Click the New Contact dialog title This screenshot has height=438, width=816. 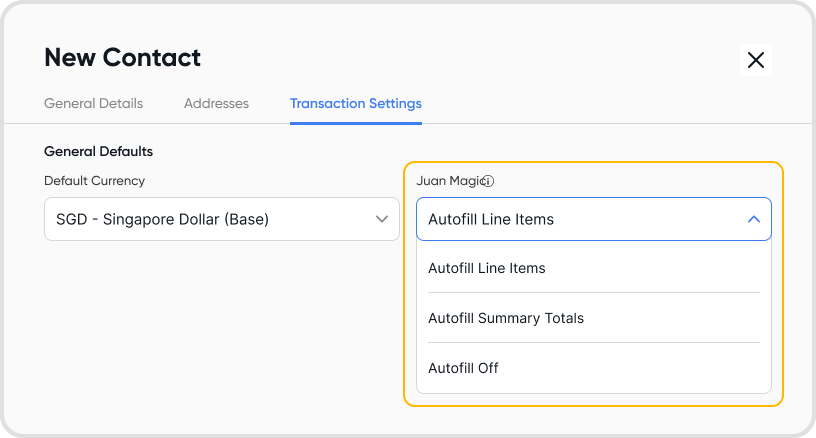pos(122,57)
